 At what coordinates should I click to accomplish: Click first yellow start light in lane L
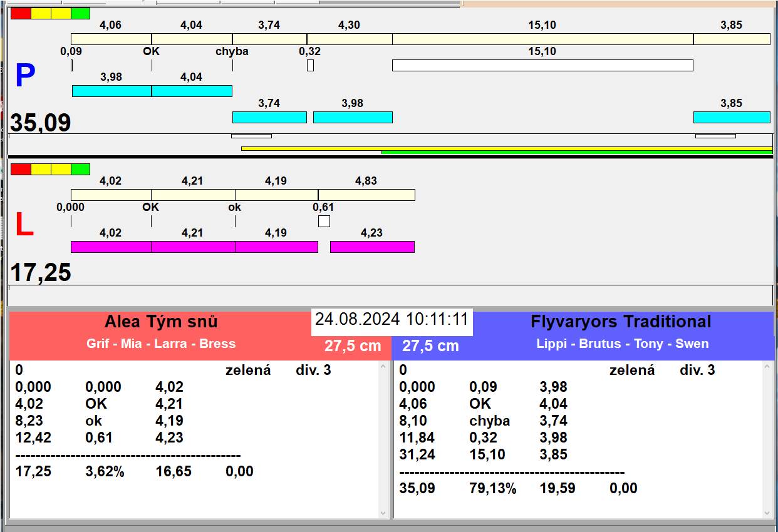[x=41, y=169]
